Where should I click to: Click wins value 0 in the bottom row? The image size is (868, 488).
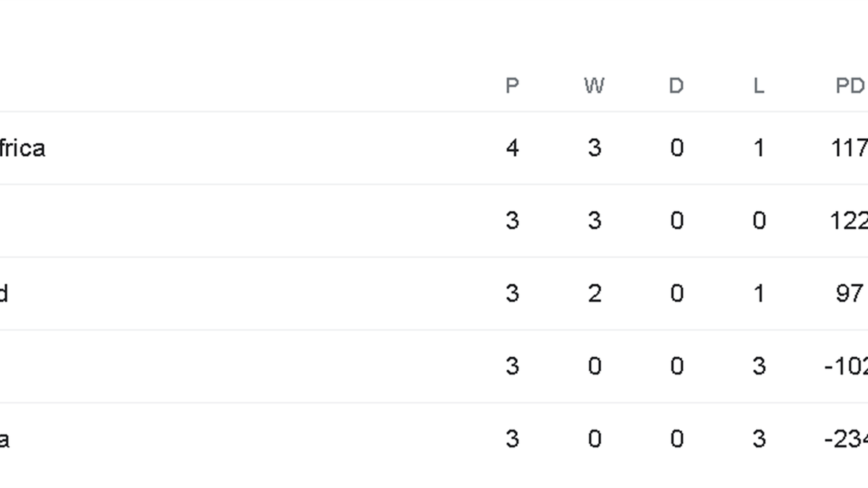[594, 439]
